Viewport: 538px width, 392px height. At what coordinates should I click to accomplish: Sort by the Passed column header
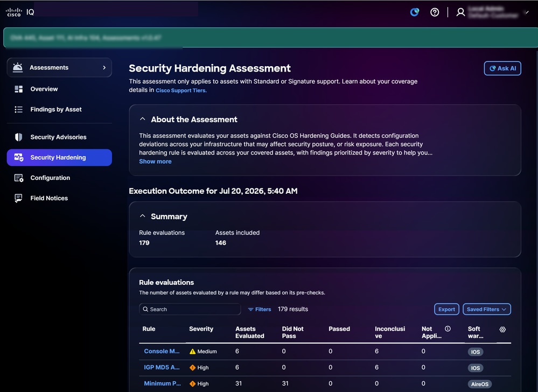pos(339,329)
